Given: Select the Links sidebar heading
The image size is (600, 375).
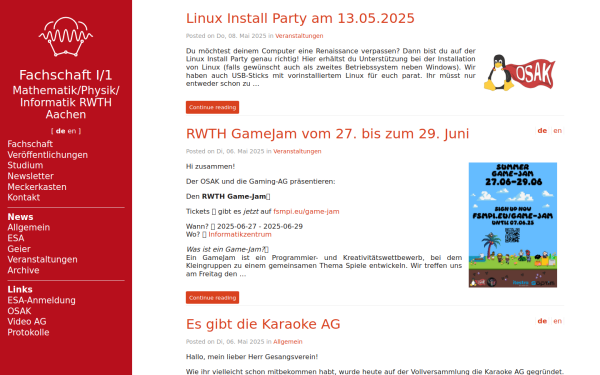Looking at the screenshot, I should pos(20,290).
